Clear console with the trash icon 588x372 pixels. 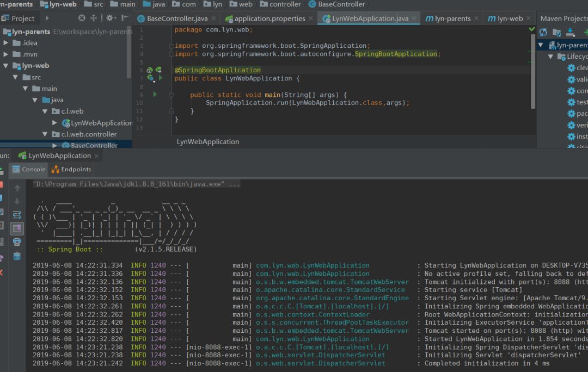17,256
